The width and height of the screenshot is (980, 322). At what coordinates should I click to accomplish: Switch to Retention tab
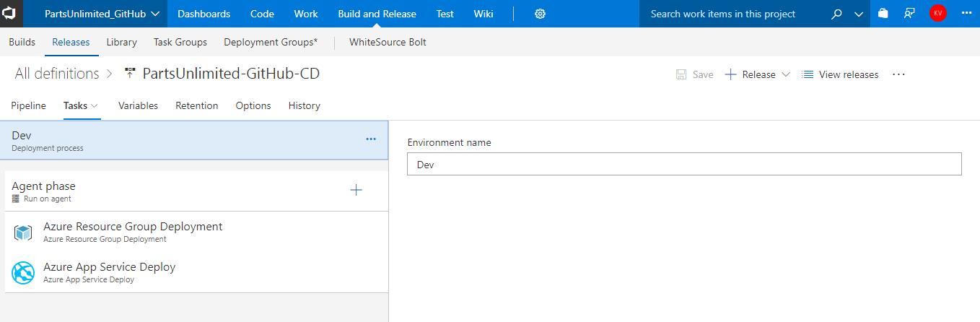pyautogui.click(x=196, y=105)
